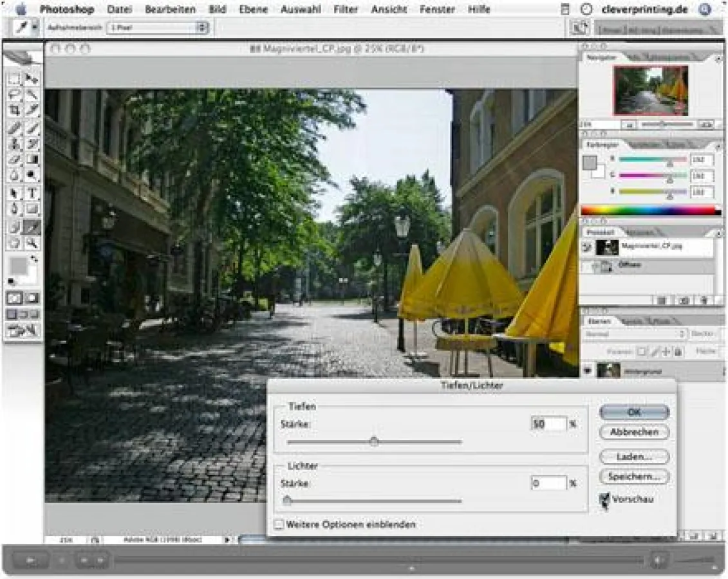Select the Lasso tool
The height and width of the screenshot is (579, 728).
pos(14,95)
